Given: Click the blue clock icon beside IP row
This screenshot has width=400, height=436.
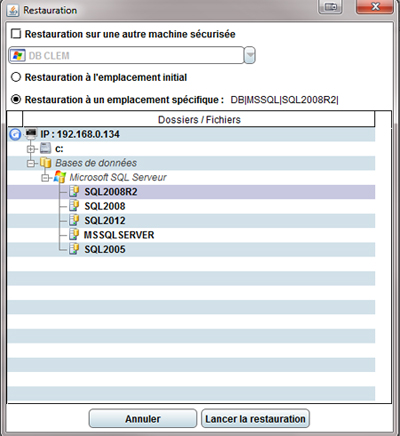Looking at the screenshot, I should [15, 134].
